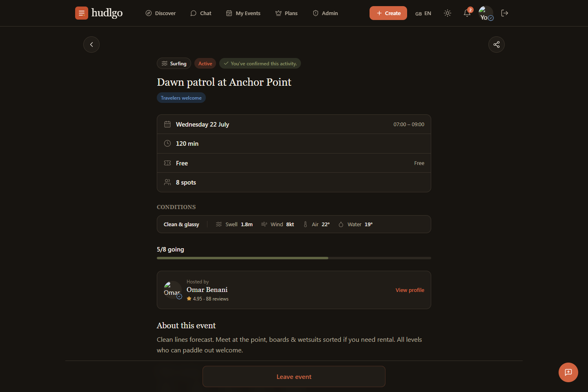The width and height of the screenshot is (588, 392).
Task: Open the Admin section
Action: [325, 13]
